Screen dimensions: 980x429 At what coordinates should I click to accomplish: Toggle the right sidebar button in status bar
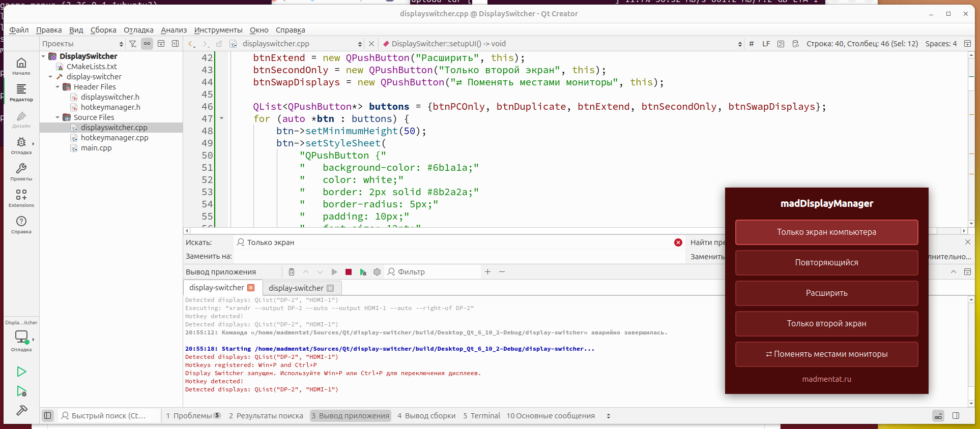click(956, 416)
